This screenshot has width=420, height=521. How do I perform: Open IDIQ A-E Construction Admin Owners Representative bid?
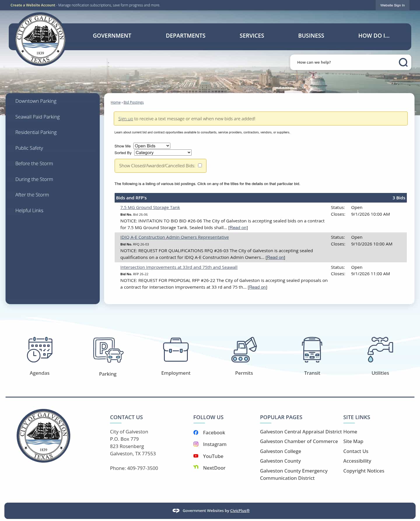click(x=174, y=237)
